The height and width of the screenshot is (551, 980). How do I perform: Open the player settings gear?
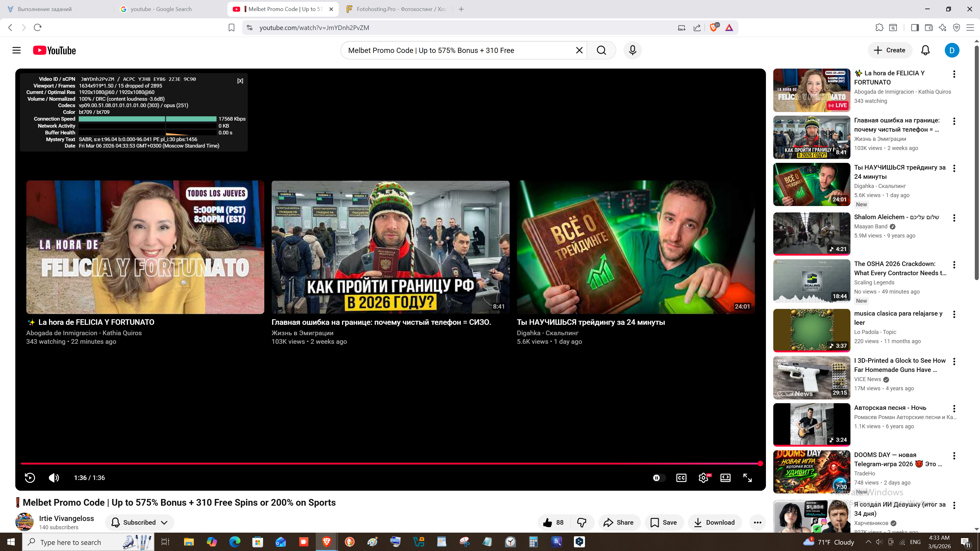[703, 478]
